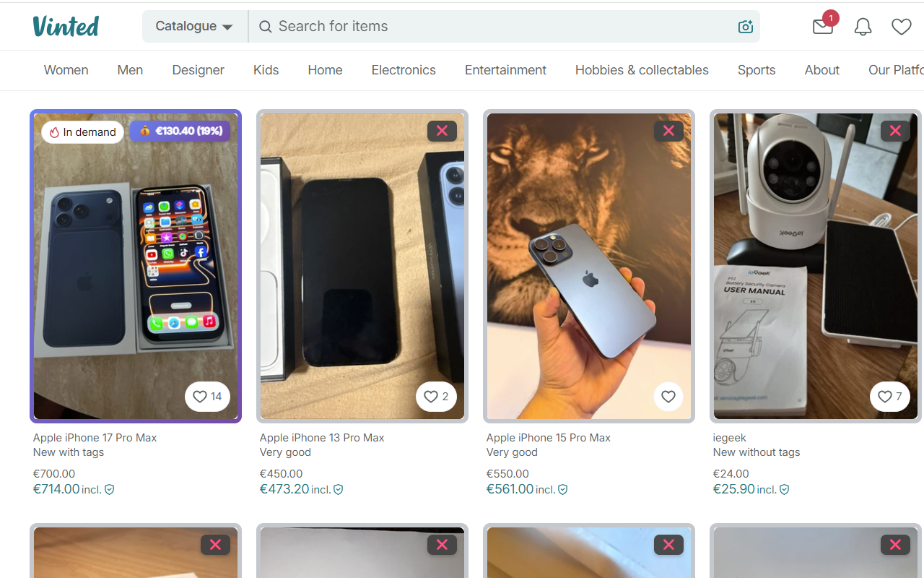924x578 pixels.
Task: Open favourites heart icon in header
Action: point(901,27)
